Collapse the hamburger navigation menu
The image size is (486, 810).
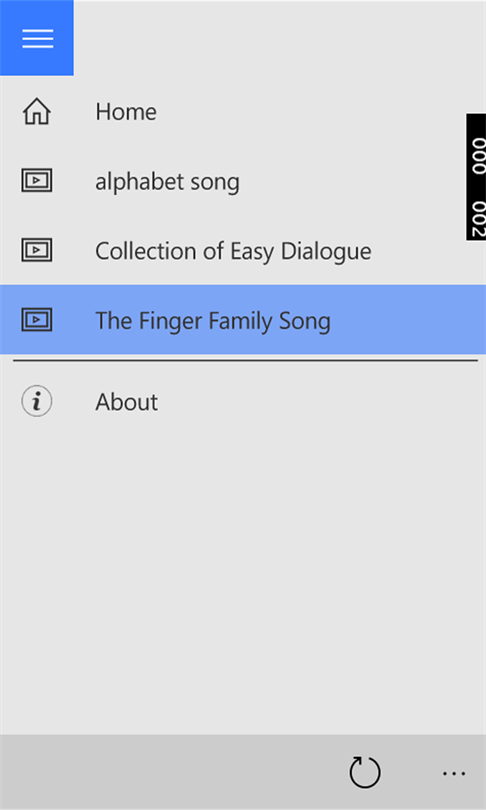[37, 38]
